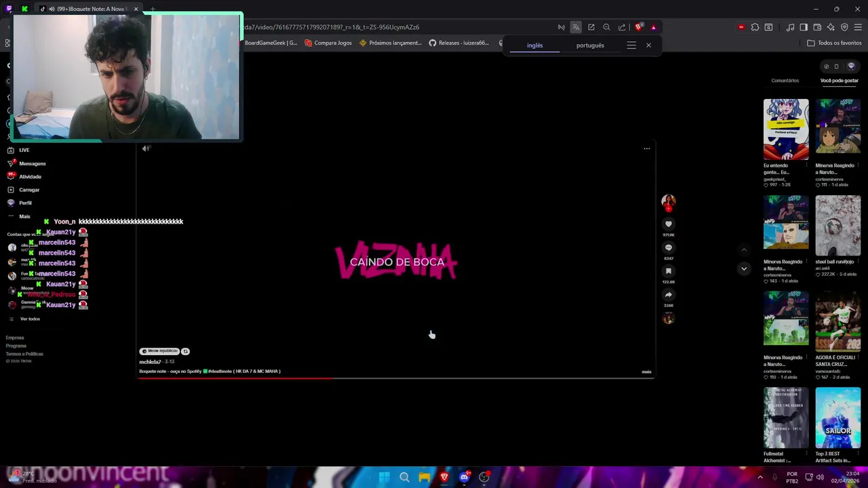Screen dimensions: 868x488
Task: Select português in the translate popup
Action: [x=590, y=45]
